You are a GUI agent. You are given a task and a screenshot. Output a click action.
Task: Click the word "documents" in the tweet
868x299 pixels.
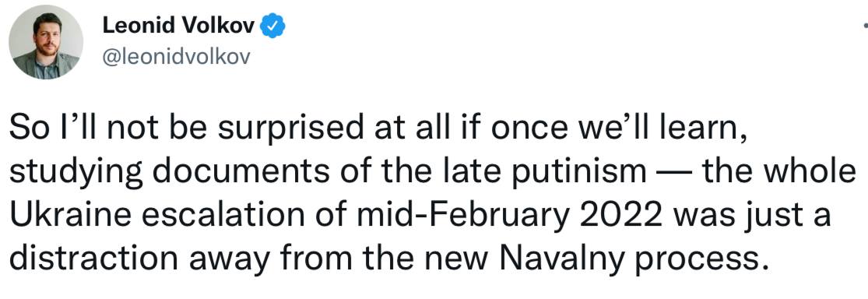point(227,173)
